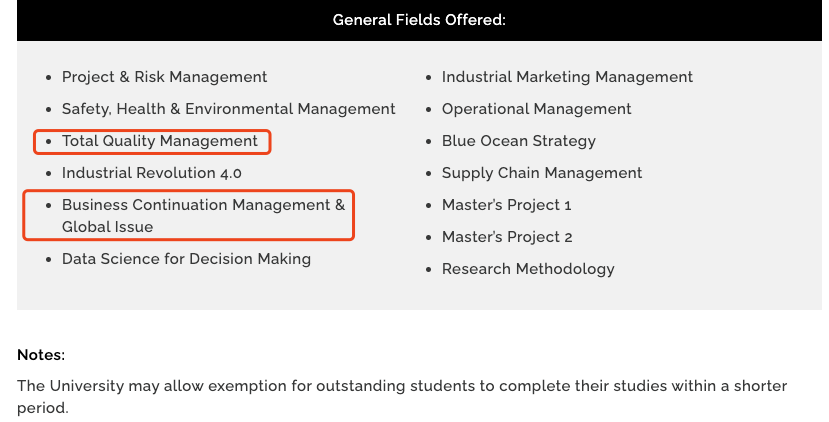Image resolution: width=829 pixels, height=422 pixels.
Task: Click Master's Project 2 entry
Action: coord(507,237)
